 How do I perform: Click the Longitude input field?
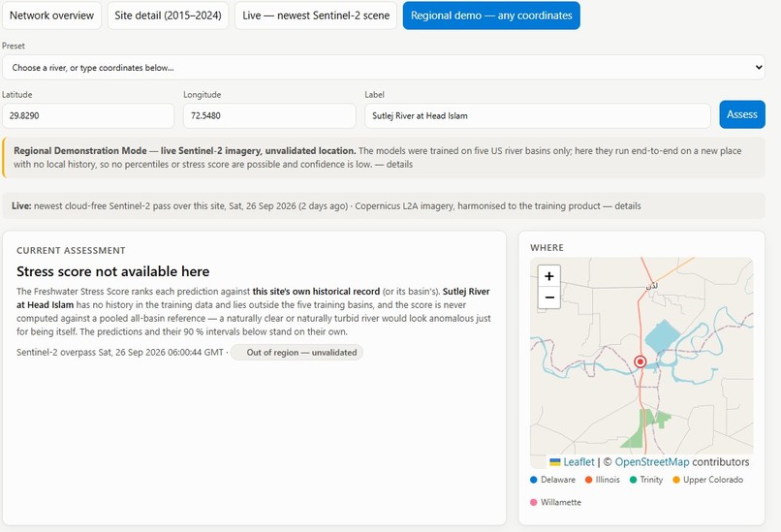coord(269,115)
